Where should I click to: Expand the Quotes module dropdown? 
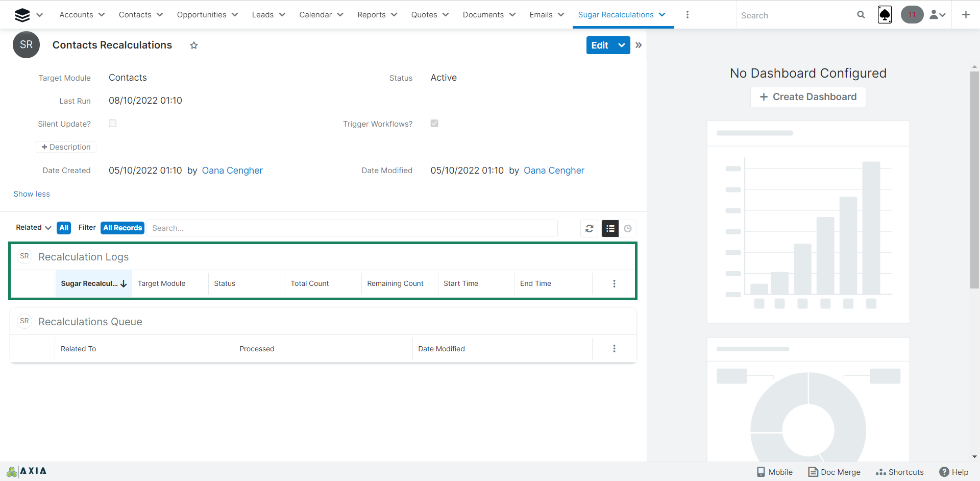(x=446, y=15)
